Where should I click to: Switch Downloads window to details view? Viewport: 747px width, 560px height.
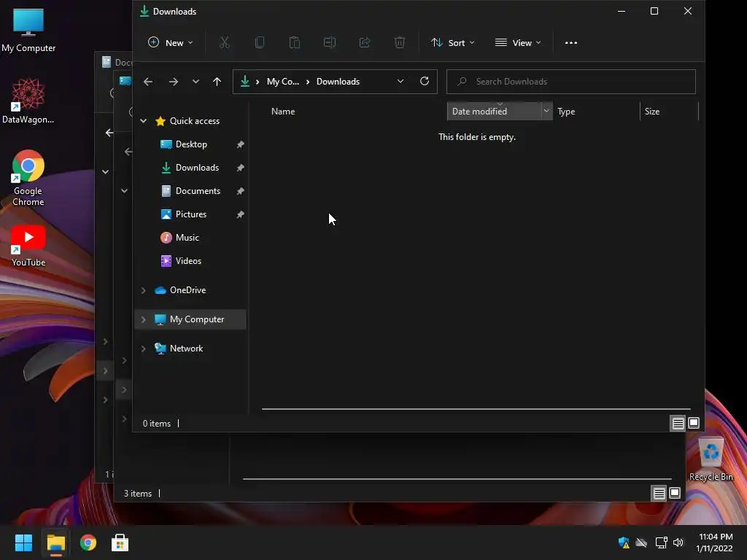pyautogui.click(x=678, y=423)
